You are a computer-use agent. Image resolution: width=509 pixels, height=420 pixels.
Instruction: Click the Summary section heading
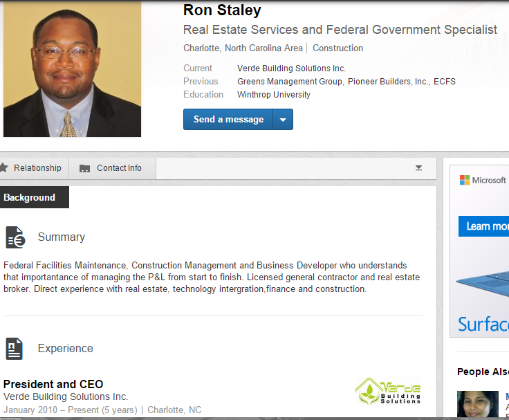pos(62,237)
